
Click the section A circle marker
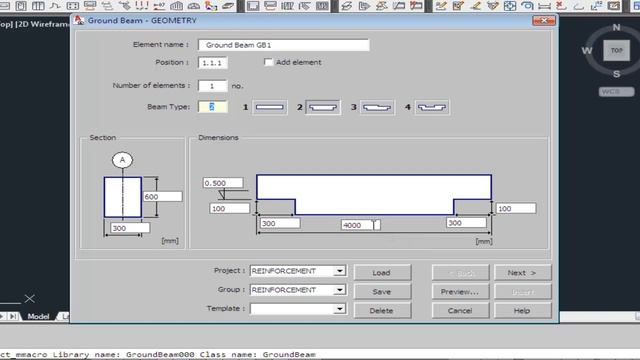coord(122,160)
